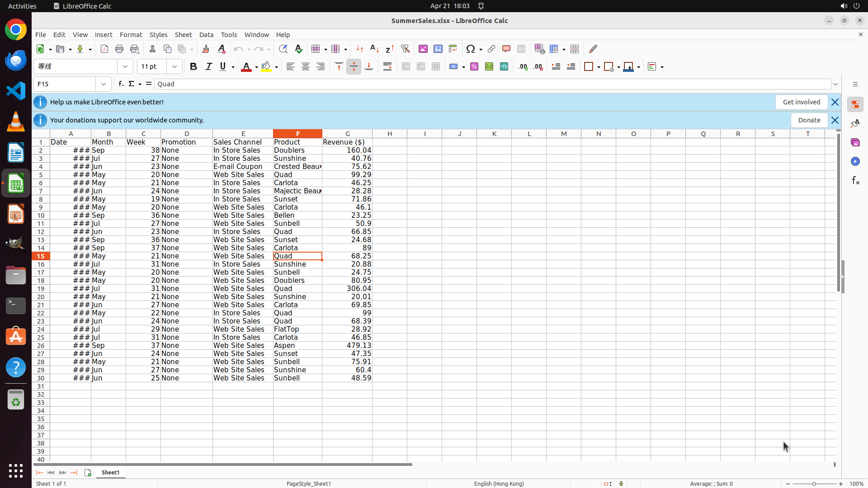Screen dimensions: 868x488
Task: Apply the yellow background color swatch
Action: coord(266,67)
